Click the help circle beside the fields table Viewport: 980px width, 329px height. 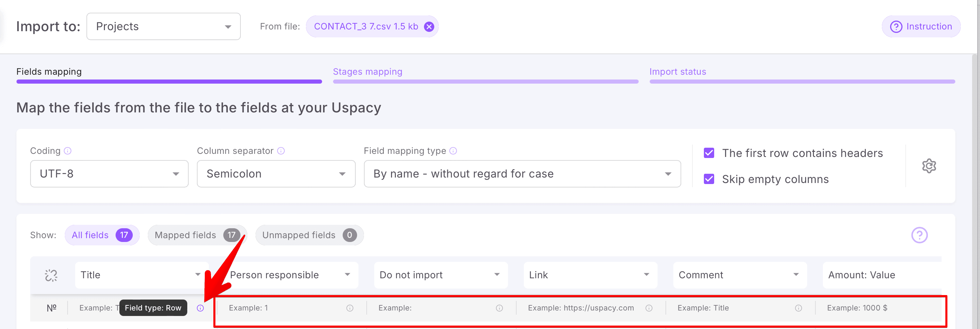pos(920,235)
